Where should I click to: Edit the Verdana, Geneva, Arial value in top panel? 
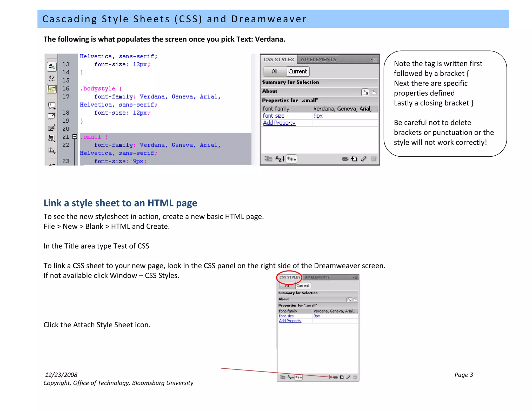(x=345, y=109)
